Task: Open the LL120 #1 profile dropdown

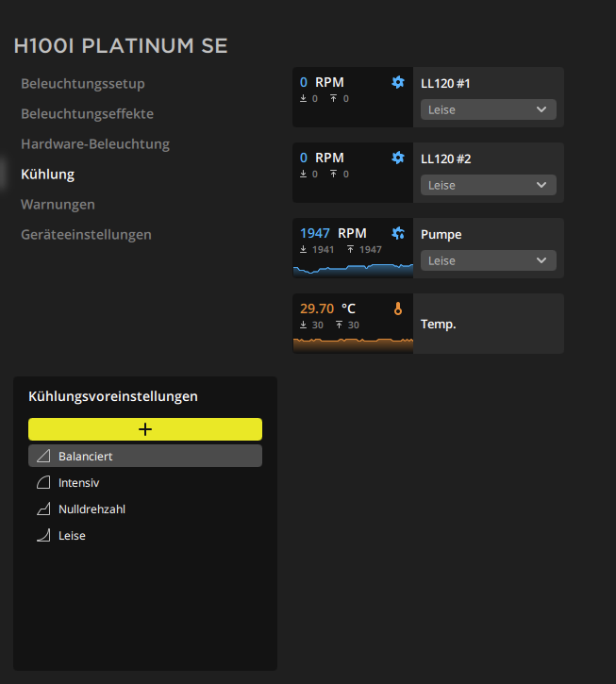Action: (488, 109)
